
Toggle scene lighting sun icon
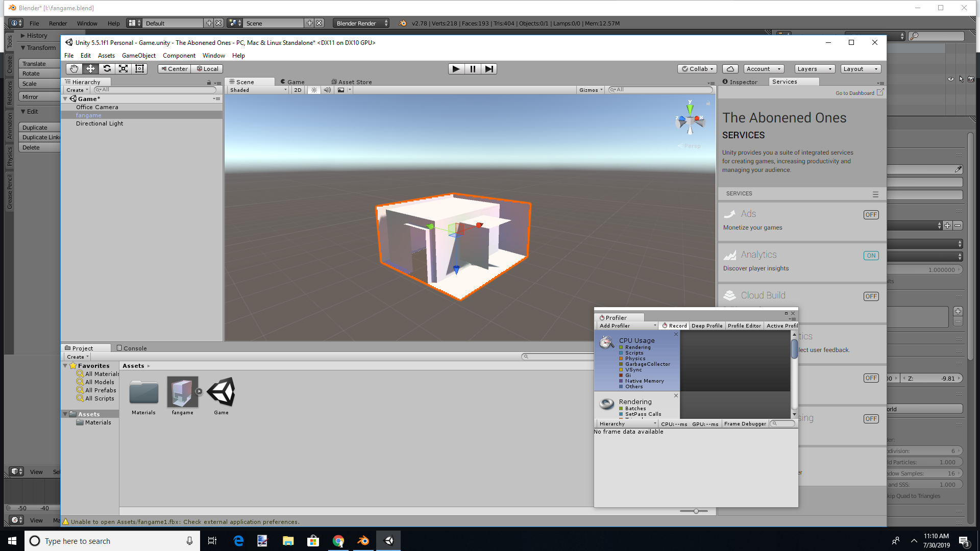pos(314,90)
